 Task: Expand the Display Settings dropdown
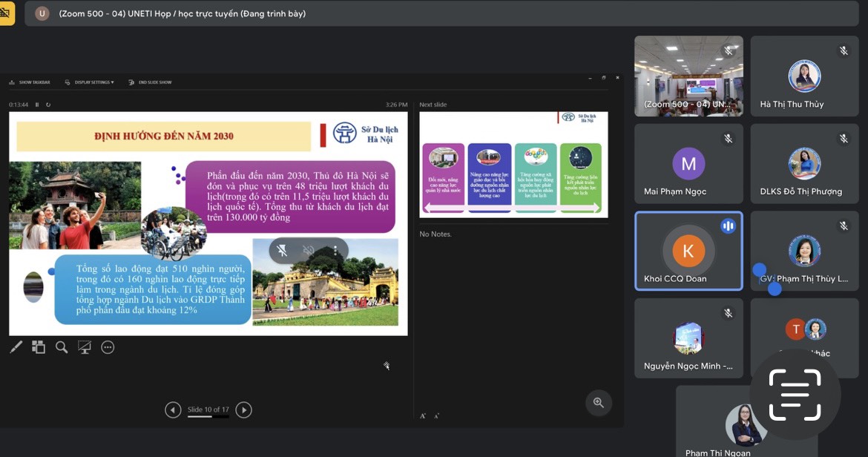90,82
